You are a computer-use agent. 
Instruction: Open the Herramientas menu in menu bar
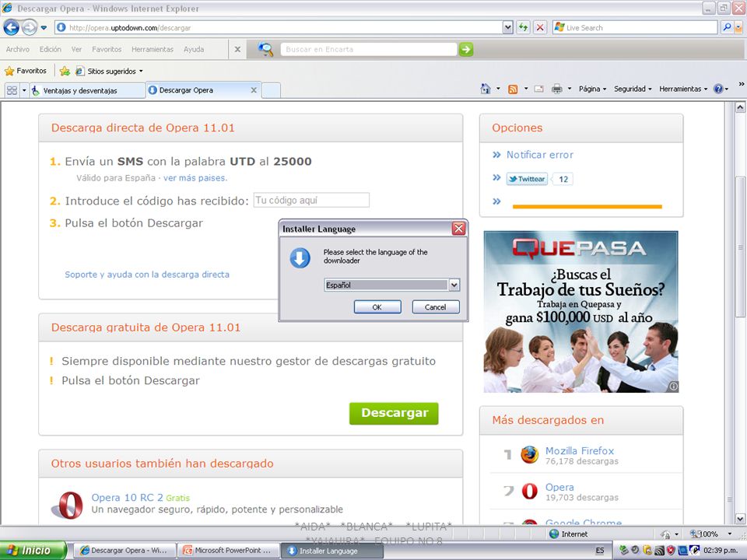click(x=153, y=49)
